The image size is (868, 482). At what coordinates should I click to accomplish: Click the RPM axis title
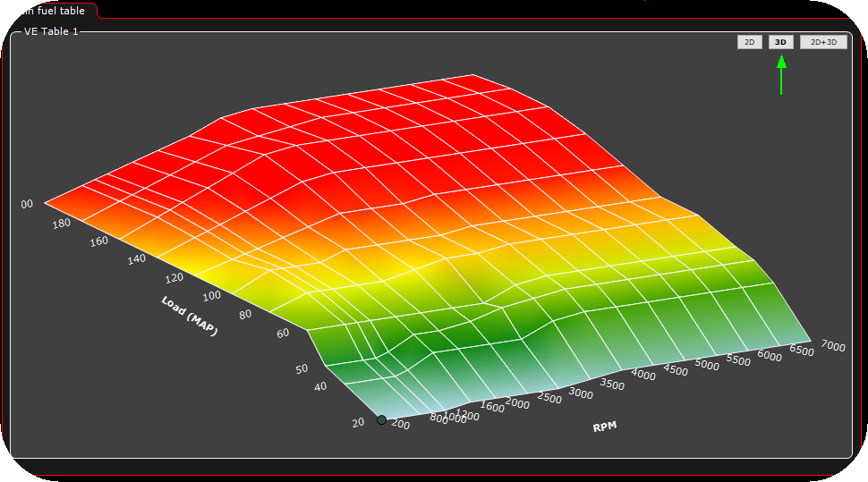(x=605, y=427)
